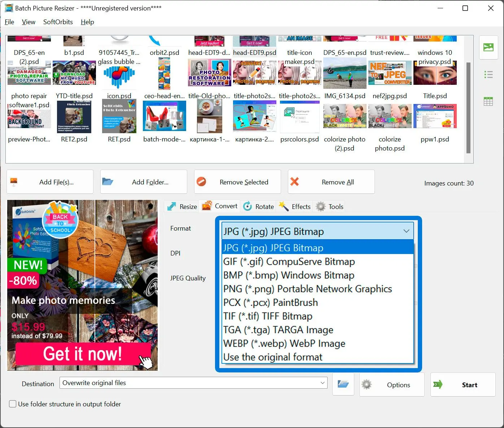The image size is (504, 428).
Task: Switch to list view mode icon
Action: coord(488,75)
